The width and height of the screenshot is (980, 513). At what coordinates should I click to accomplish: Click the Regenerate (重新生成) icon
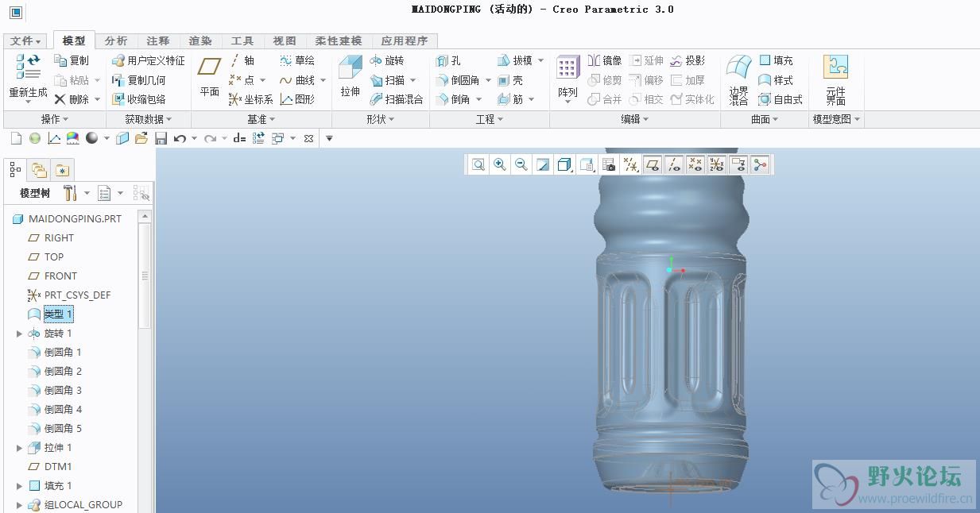(28, 67)
